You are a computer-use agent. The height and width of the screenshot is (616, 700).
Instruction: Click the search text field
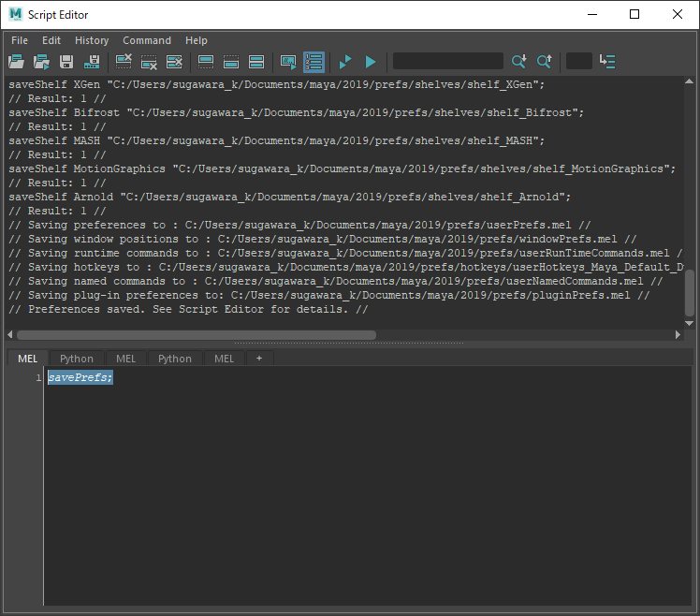pos(447,61)
